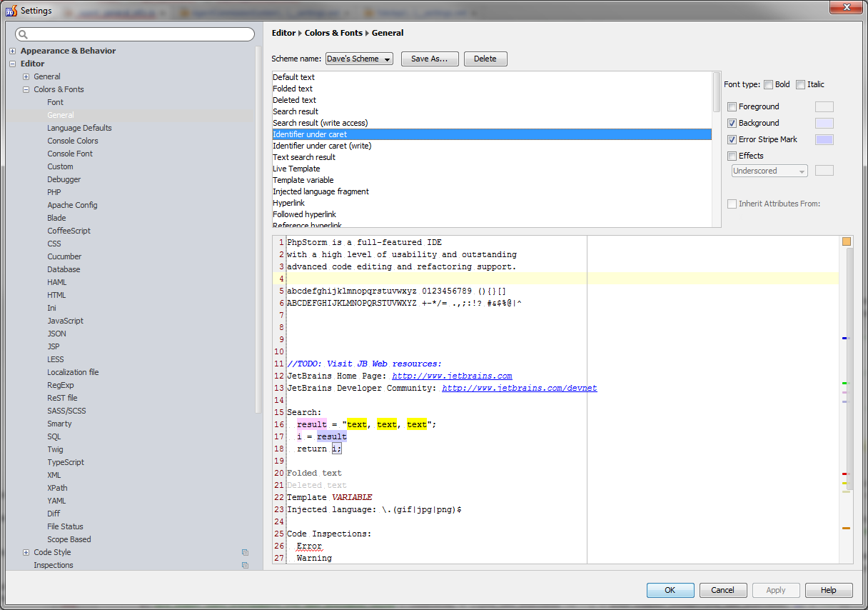Viewport: 868px width, 610px height.
Task: Click the OK button
Action: tap(670, 590)
